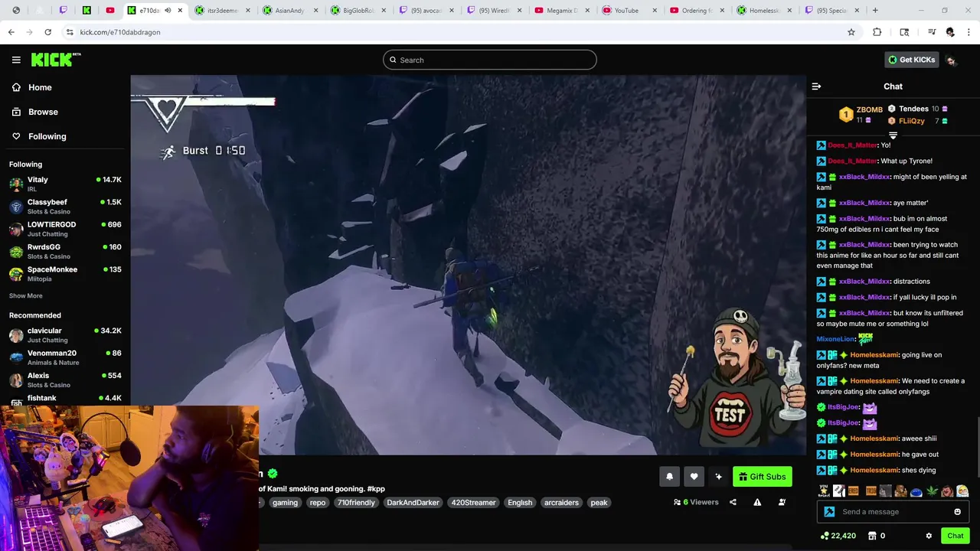Open Vitaly's channel from Following list
The image size is (980, 551).
65,184
